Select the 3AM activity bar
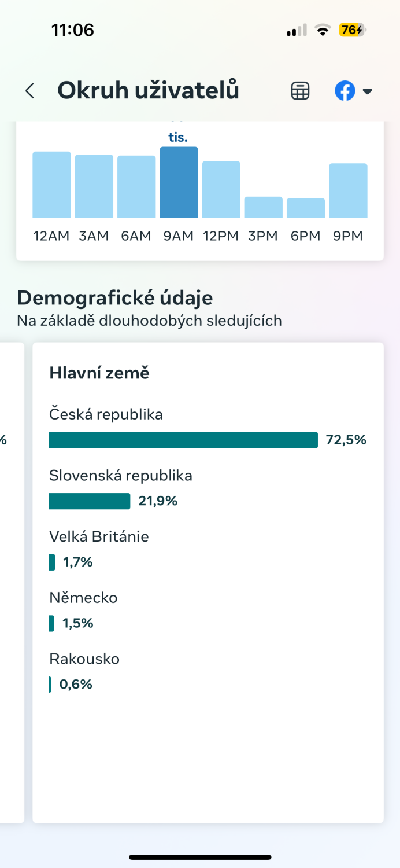The height and width of the screenshot is (868, 400). pos(94,186)
